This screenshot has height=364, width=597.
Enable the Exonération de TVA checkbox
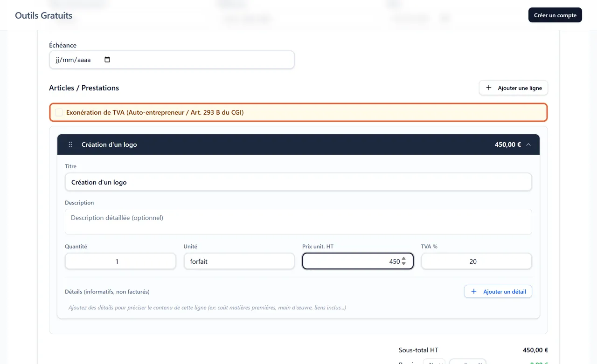tap(59, 112)
